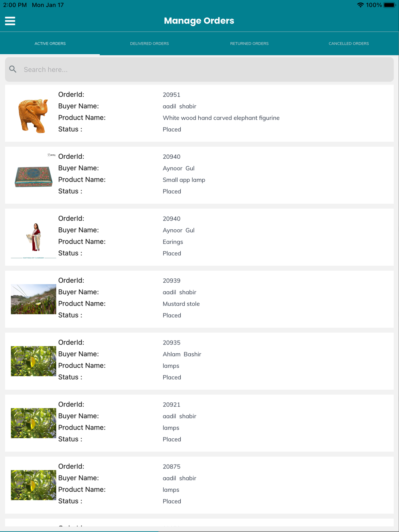The image size is (399, 532).
Task: Switch to Active Orders tab
Action: [50, 43]
